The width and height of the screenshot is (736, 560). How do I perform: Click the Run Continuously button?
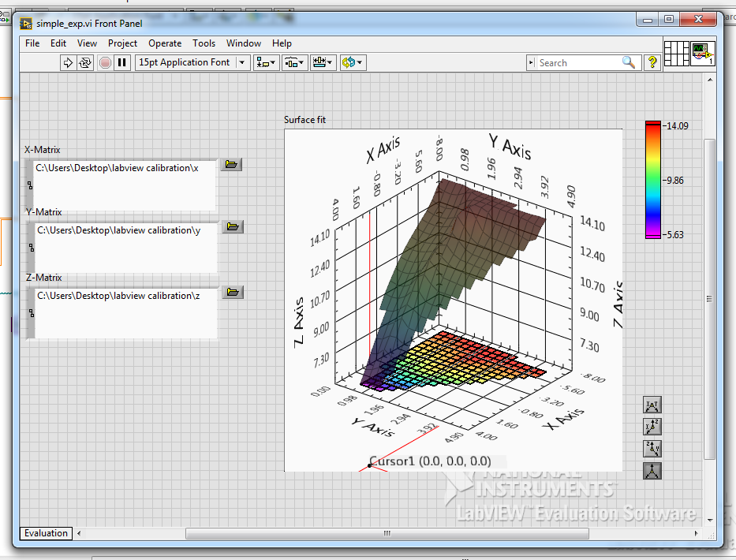[x=85, y=62]
